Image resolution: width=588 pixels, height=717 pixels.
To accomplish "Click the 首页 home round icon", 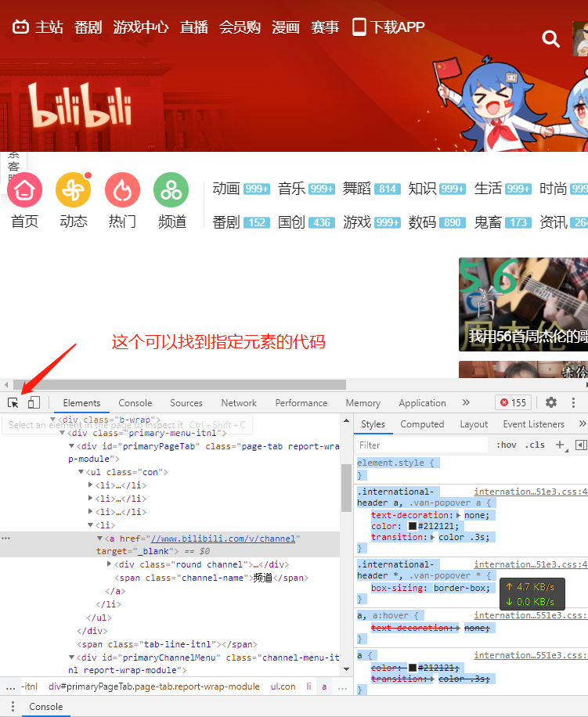I will tap(25, 189).
